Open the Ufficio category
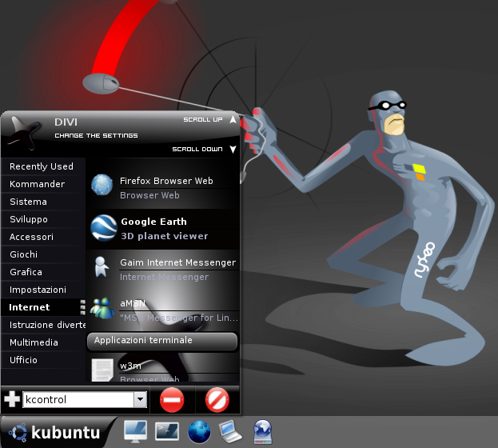 (43, 360)
